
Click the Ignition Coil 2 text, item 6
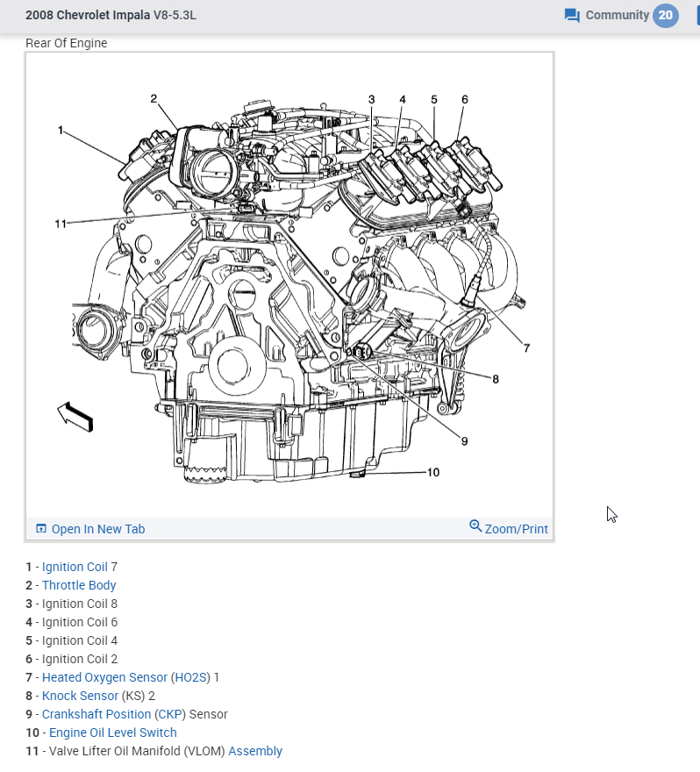80,659
